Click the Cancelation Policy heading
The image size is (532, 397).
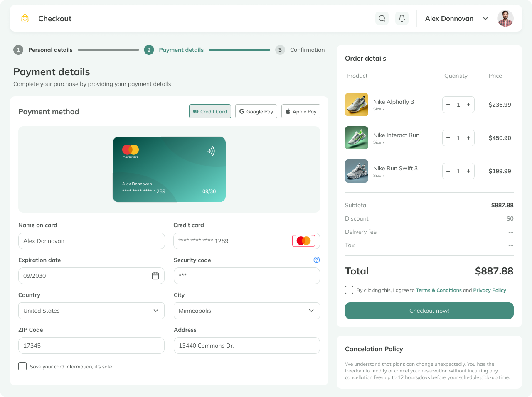374,349
